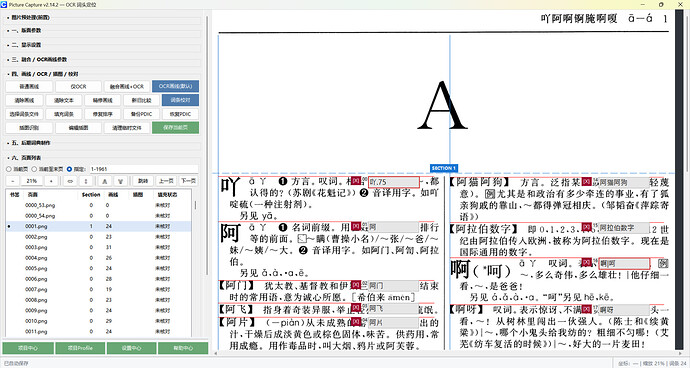The image size is (690, 368).
Task: Click the page view horizontal scrollbar
Action: pos(449,353)
